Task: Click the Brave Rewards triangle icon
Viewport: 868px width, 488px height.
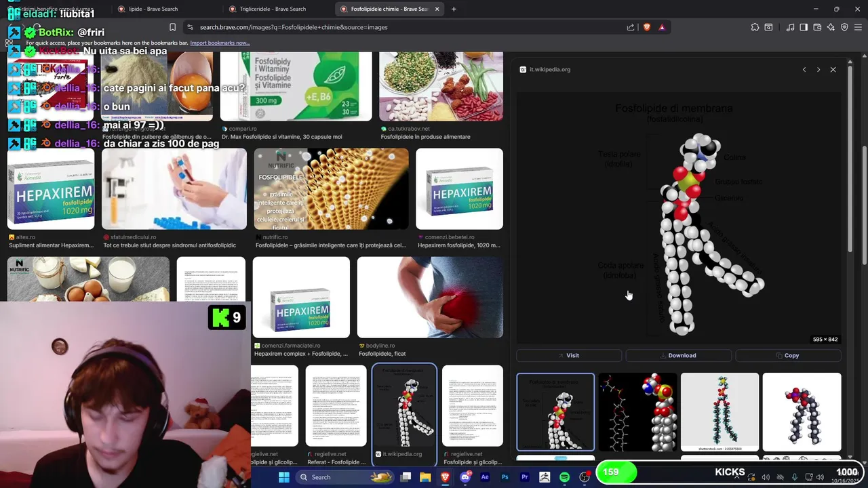Action: tap(662, 27)
